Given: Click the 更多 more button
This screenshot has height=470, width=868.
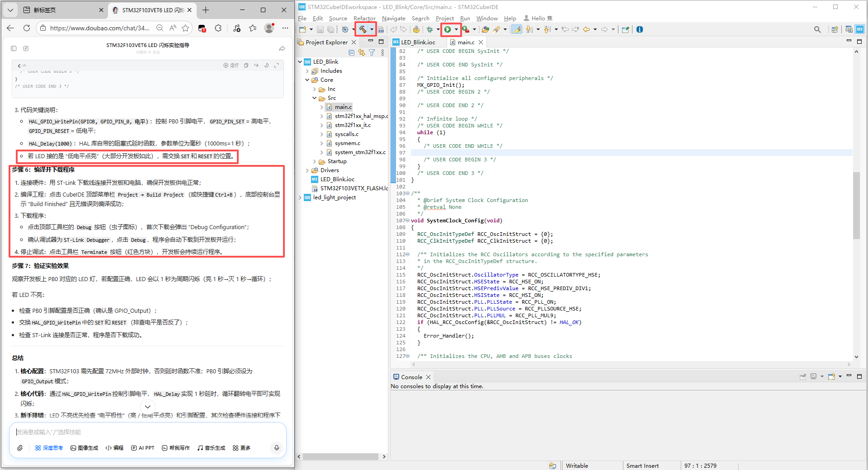Looking at the screenshot, I should coord(241,448).
